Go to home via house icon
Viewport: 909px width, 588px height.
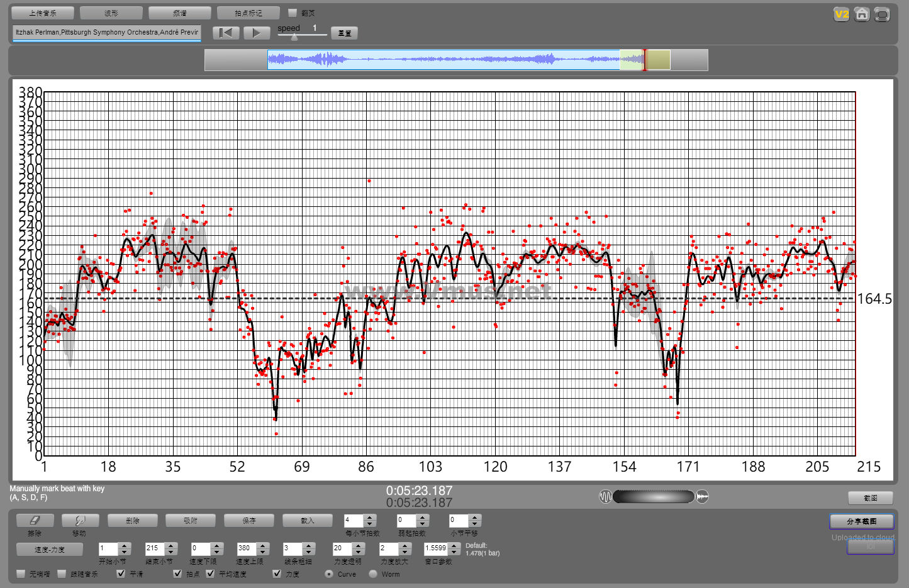[862, 14]
